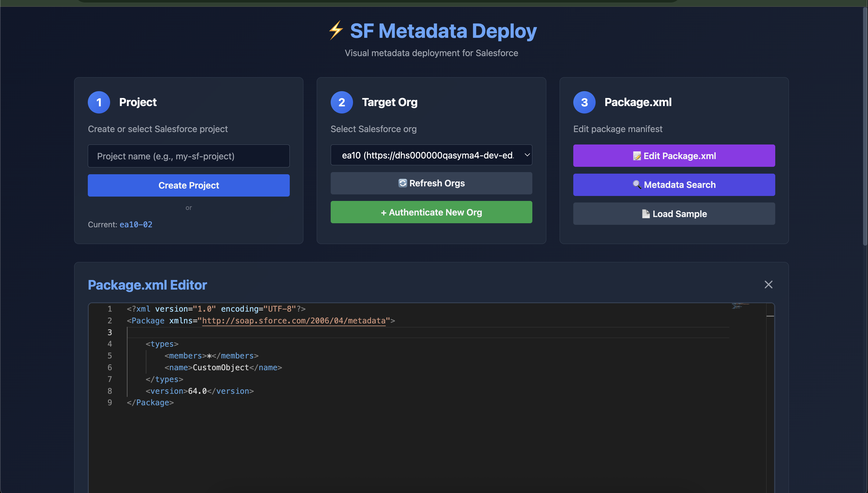Click the lightning bolt logo icon
The image size is (868, 493).
336,30
